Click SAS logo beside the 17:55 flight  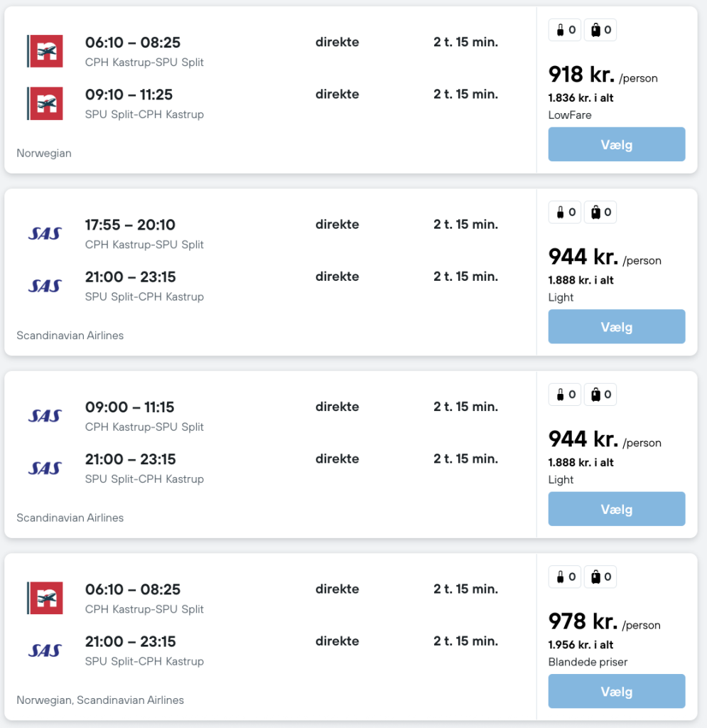pos(45,233)
